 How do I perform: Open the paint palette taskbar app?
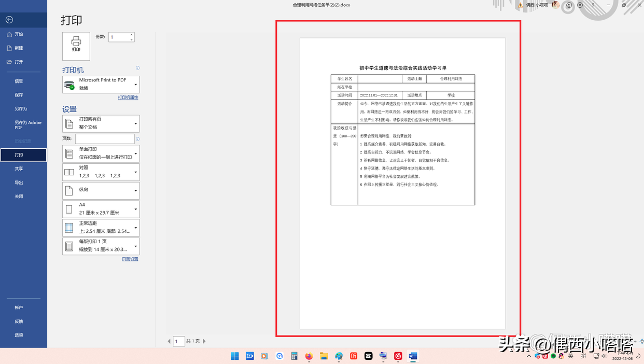point(339,356)
